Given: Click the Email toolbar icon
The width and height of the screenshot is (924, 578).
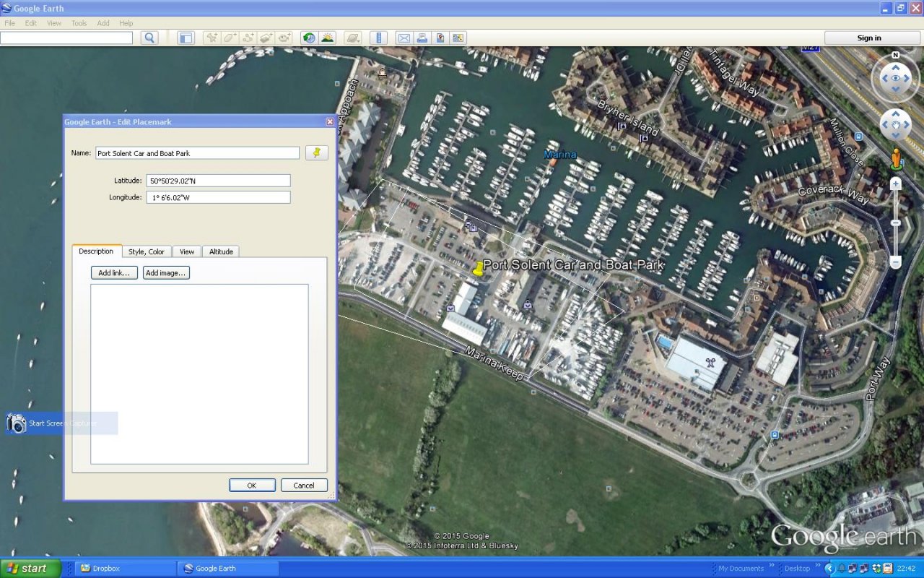Looking at the screenshot, I should (404, 38).
